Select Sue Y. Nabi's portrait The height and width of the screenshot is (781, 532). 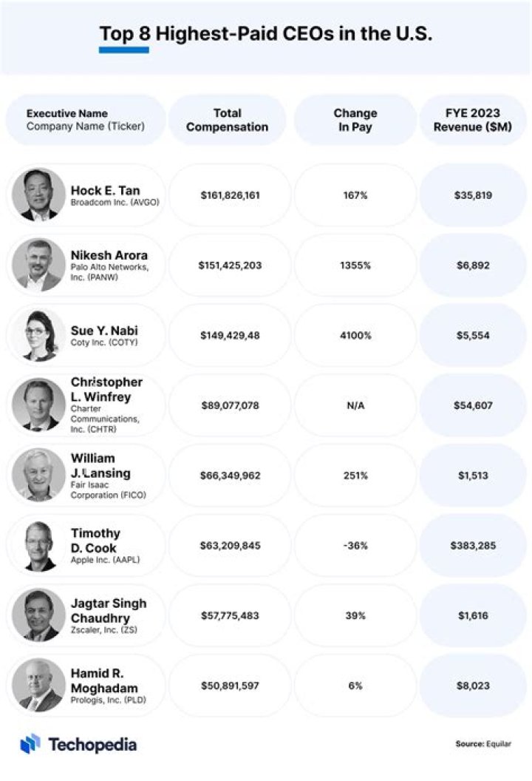point(39,335)
